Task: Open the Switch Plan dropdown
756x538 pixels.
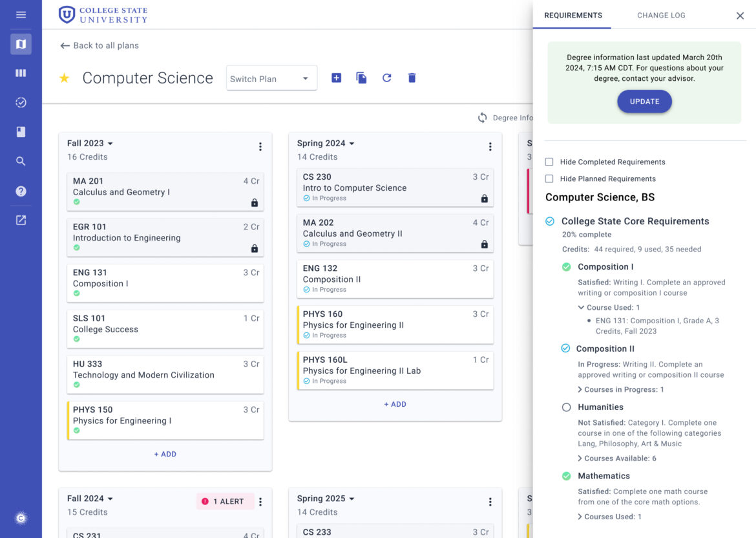Action: pyautogui.click(x=271, y=78)
